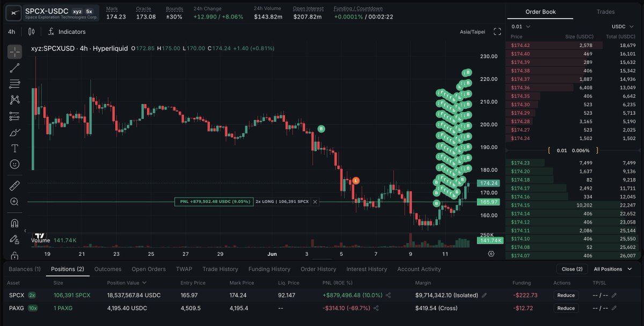Open the Positions (2) tab
This screenshot has width=644, height=326.
pos(67,269)
